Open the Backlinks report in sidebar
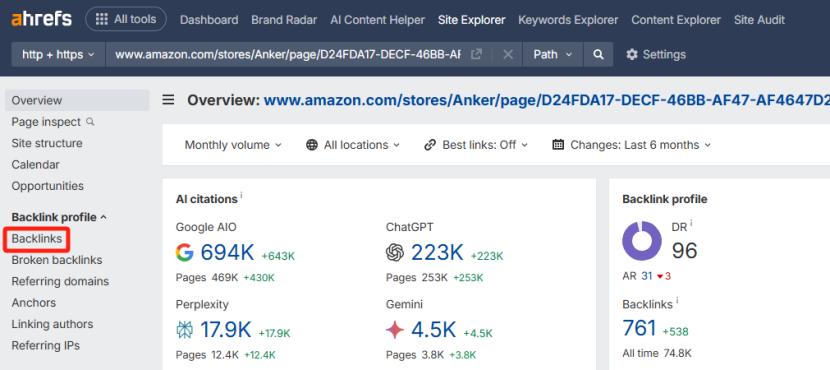 click(x=37, y=239)
